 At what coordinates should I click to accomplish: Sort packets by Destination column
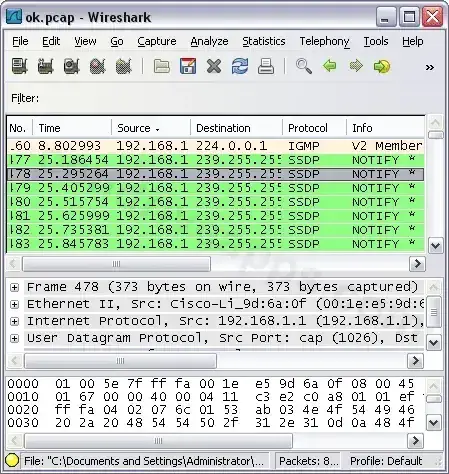[237, 128]
